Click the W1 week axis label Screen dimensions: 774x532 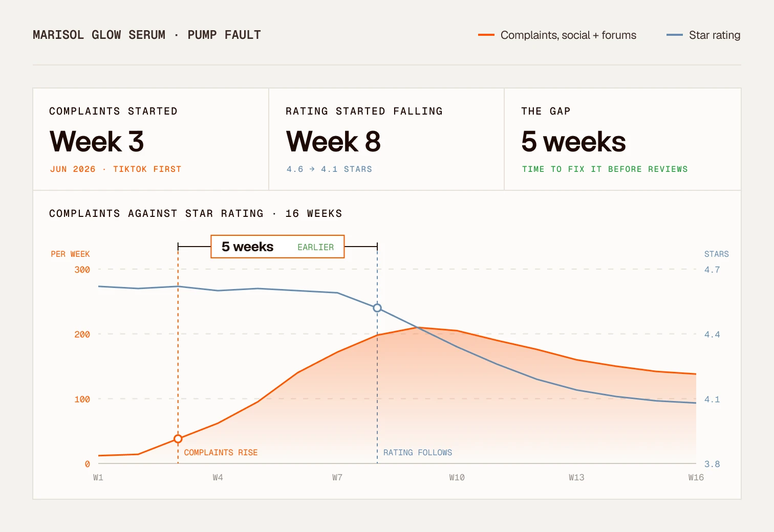pos(98,477)
